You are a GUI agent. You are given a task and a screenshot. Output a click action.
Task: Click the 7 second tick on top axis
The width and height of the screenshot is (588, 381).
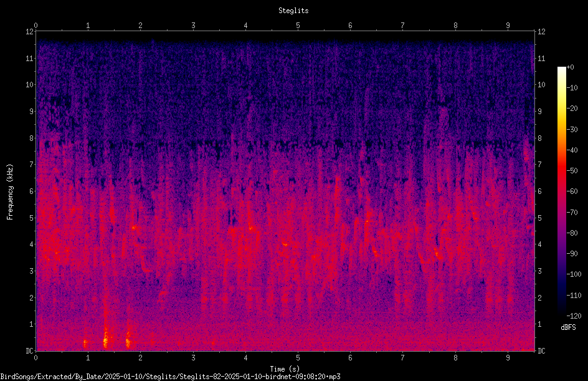tap(403, 26)
